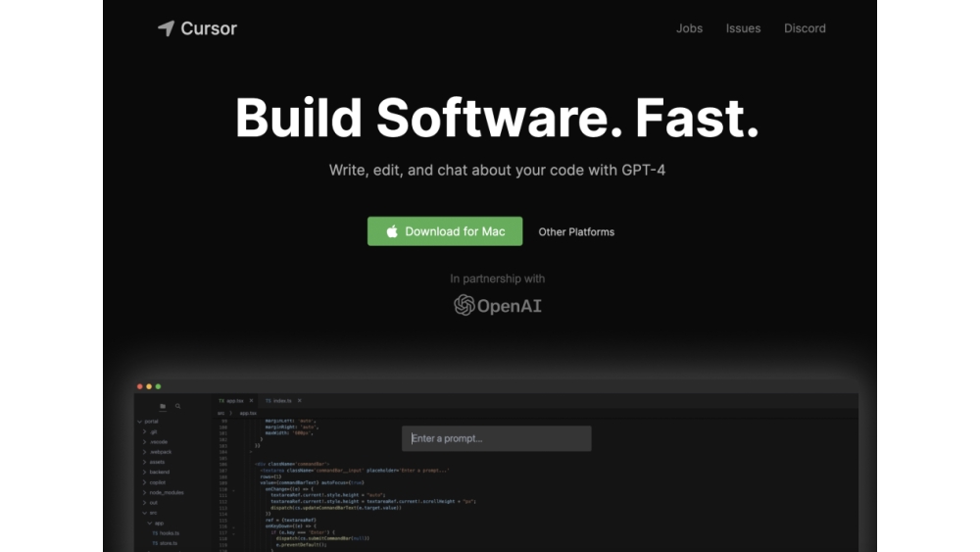980x552 pixels.
Task: Go to the Issues page
Action: (743, 28)
